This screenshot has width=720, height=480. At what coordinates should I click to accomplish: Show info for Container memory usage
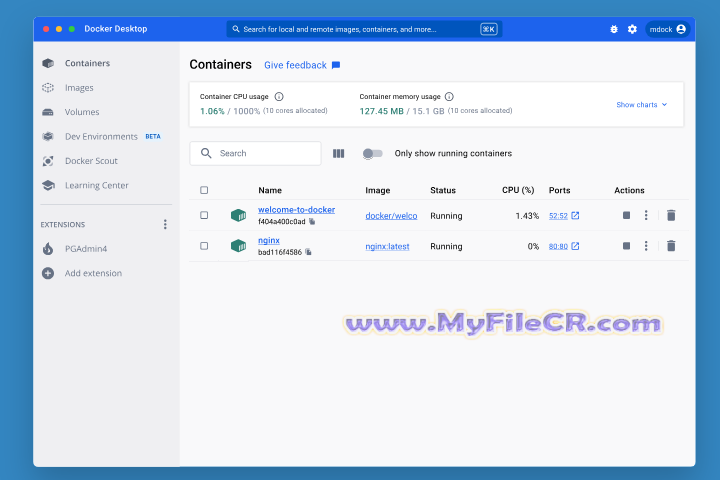449,96
